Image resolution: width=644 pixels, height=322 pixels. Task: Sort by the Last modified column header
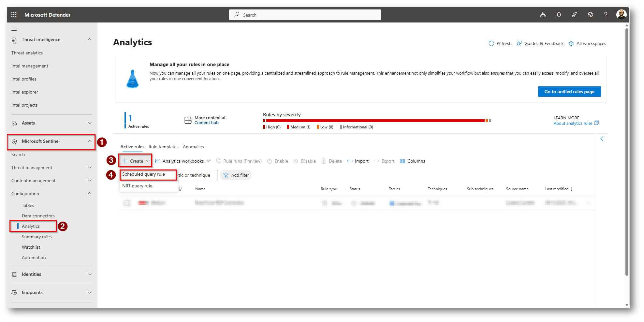click(559, 189)
